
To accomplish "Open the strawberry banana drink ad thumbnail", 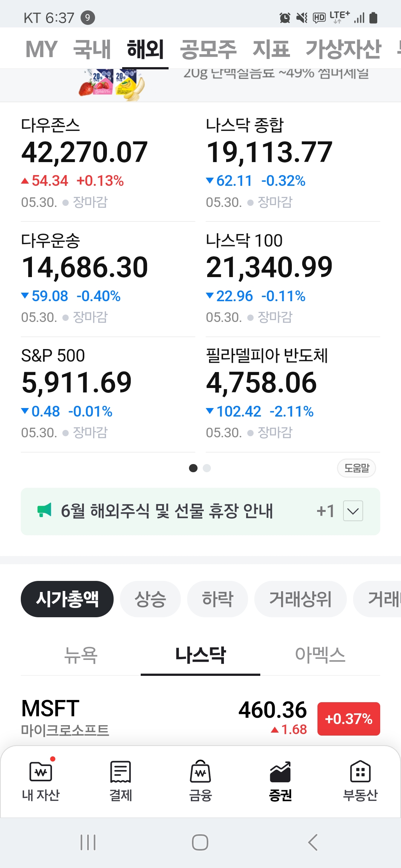I will (111, 85).
